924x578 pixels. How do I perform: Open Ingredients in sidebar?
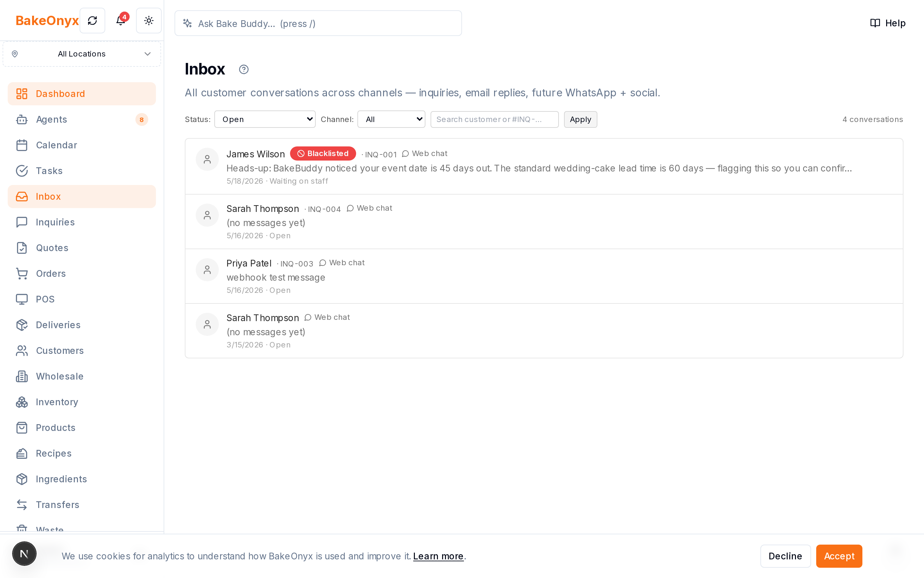click(82, 479)
